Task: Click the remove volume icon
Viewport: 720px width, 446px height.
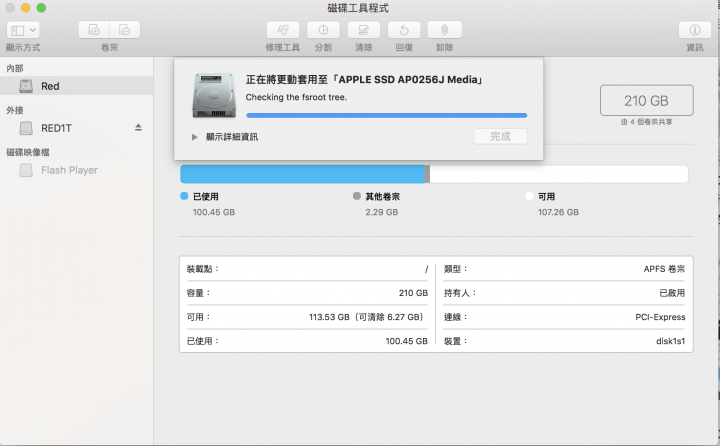Action: point(124,30)
